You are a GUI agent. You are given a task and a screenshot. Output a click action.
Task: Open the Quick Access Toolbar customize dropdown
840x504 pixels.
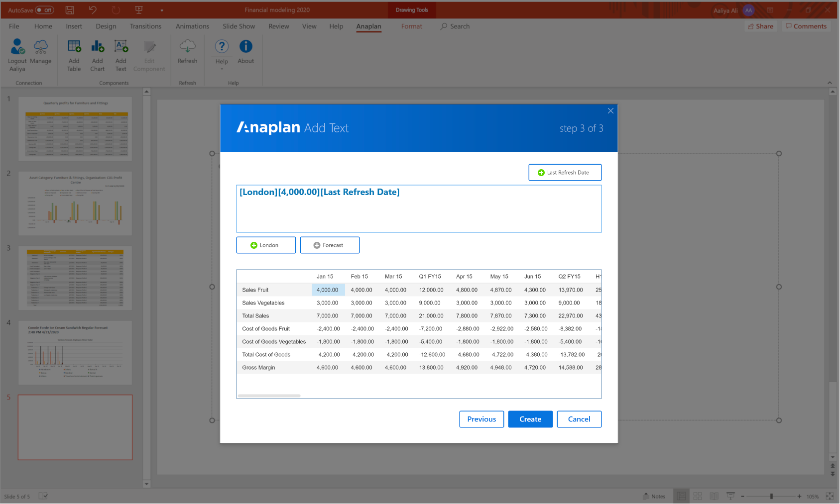click(x=162, y=10)
